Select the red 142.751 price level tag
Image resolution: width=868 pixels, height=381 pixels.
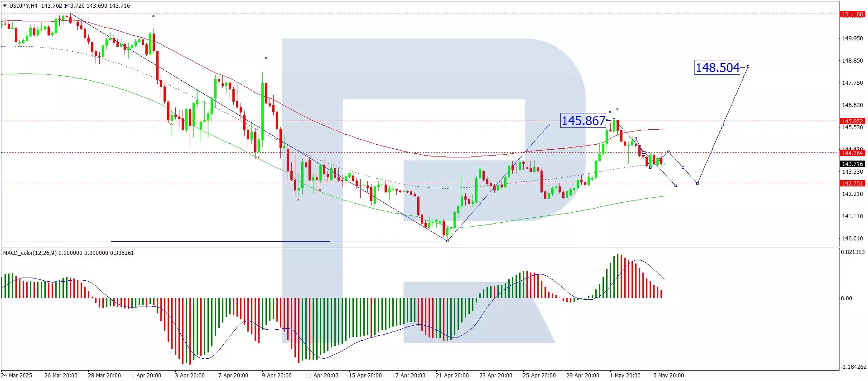tap(852, 183)
